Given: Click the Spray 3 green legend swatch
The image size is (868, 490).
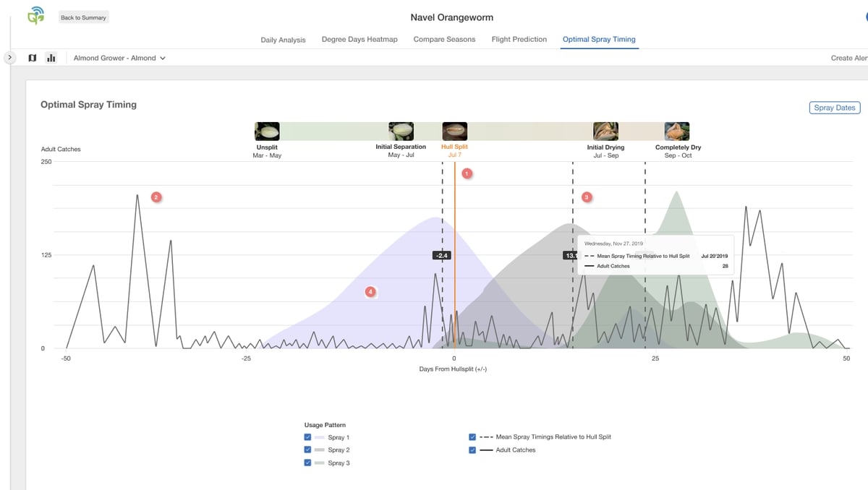Looking at the screenshot, I should (319, 463).
